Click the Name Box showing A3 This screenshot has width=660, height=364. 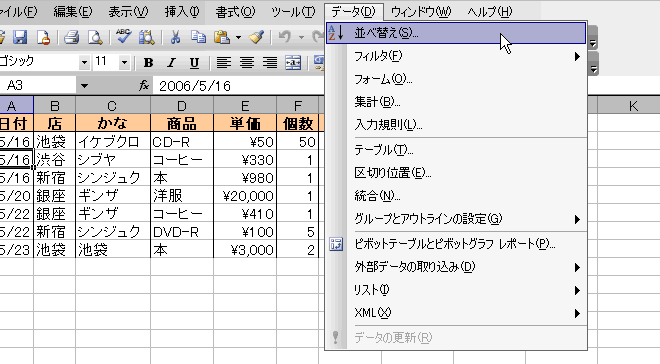tap(38, 86)
